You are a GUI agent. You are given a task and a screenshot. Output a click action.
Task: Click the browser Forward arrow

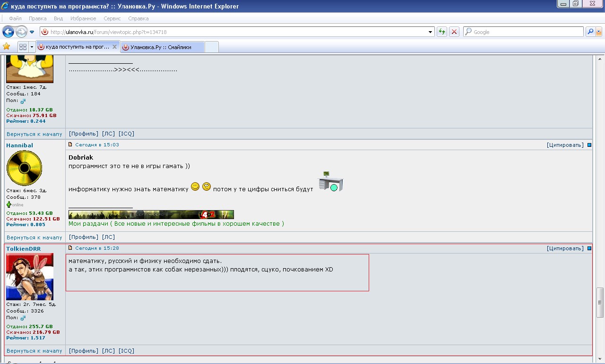pos(21,32)
